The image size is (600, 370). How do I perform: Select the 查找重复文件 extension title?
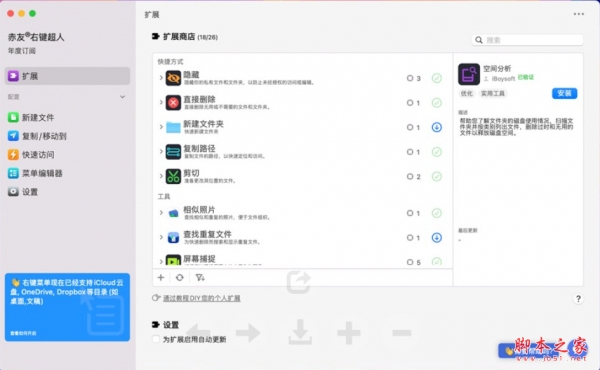click(x=207, y=234)
